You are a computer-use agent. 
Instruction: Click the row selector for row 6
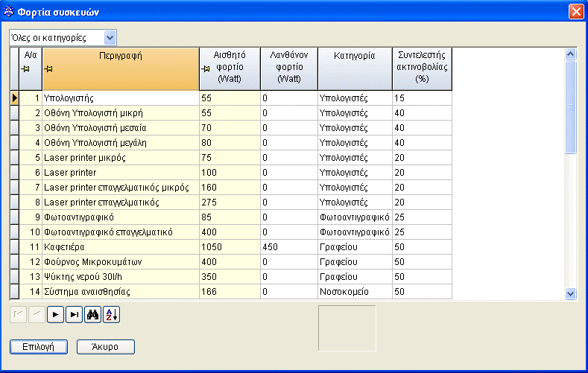coord(14,173)
